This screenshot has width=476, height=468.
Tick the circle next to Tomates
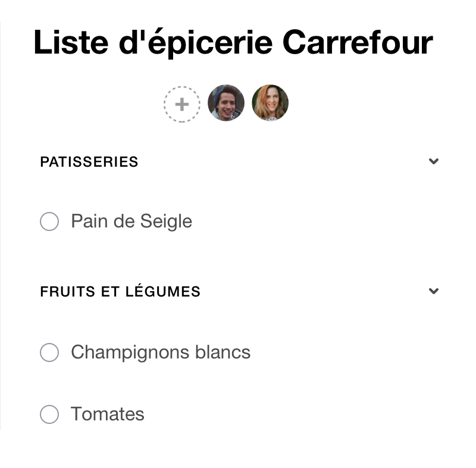pos(49,414)
